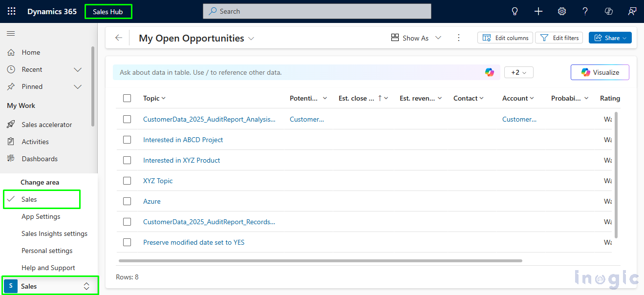Open the Azure opportunity link

point(152,201)
